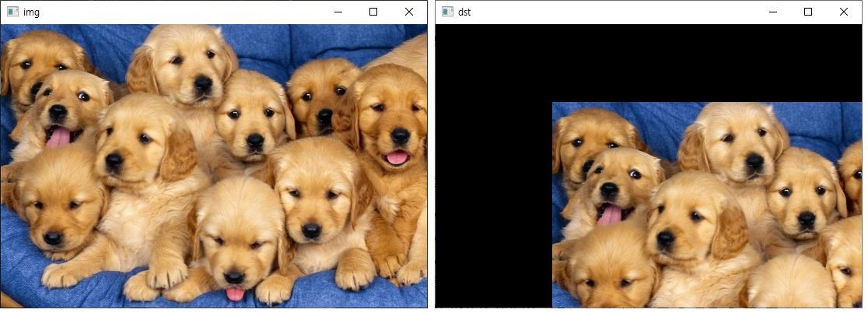Click the dst window title text
Viewport: 868px width, 313px height.
point(464,12)
